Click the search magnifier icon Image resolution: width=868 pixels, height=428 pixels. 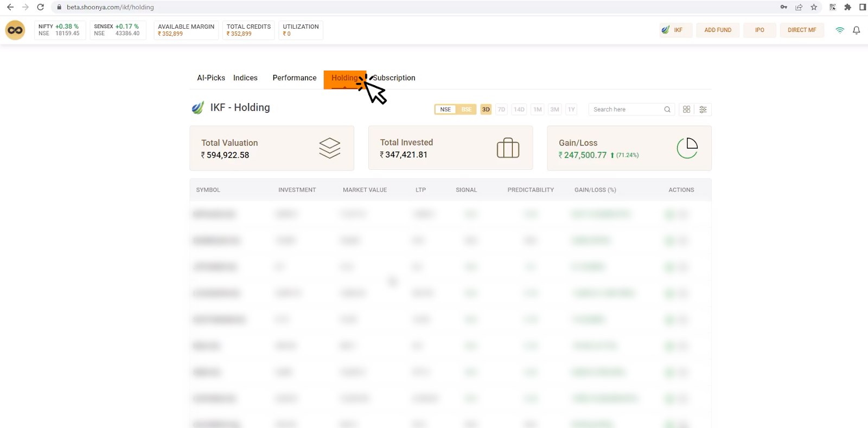click(x=667, y=110)
